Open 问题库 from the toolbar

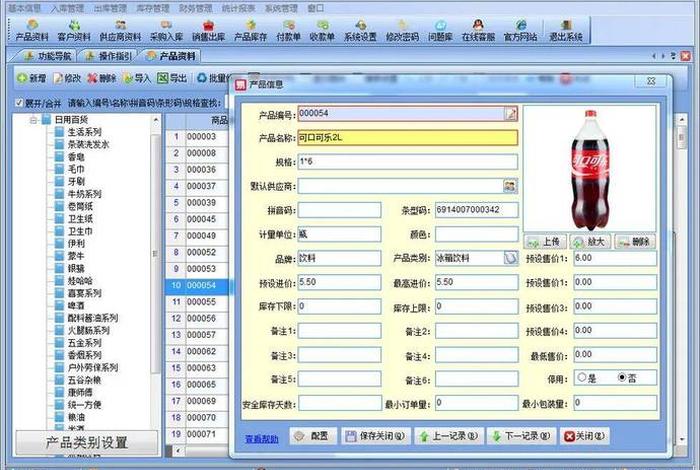point(440,30)
